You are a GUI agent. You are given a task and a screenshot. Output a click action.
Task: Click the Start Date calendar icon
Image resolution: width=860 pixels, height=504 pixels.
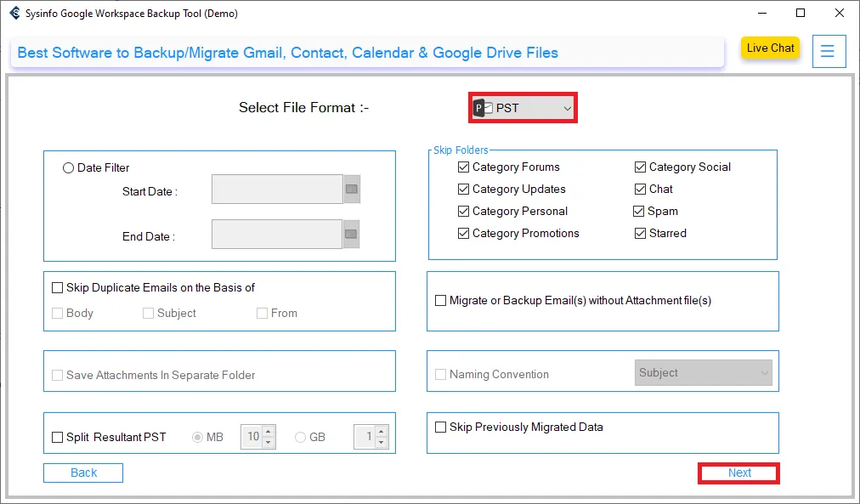click(x=351, y=190)
